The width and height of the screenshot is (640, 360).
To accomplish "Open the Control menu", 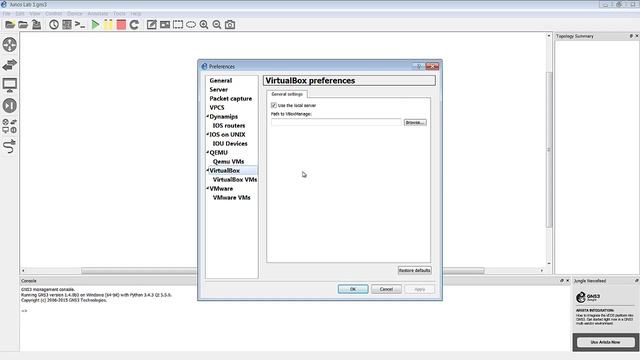I will (53, 13).
